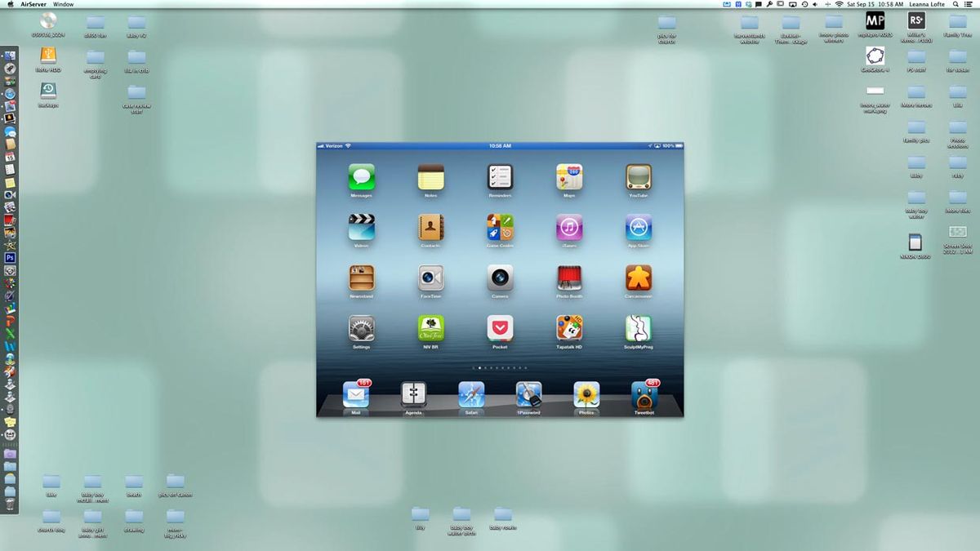Open the Apple menu
The width and height of the screenshot is (980, 551).
pyautogui.click(x=11, y=4)
